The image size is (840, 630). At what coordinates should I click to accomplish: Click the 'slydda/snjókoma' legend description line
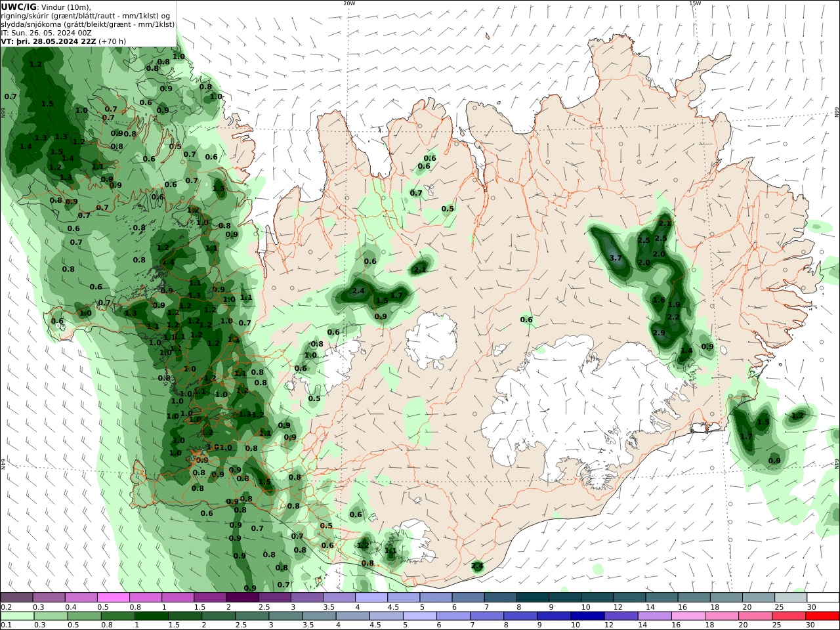coord(88,24)
